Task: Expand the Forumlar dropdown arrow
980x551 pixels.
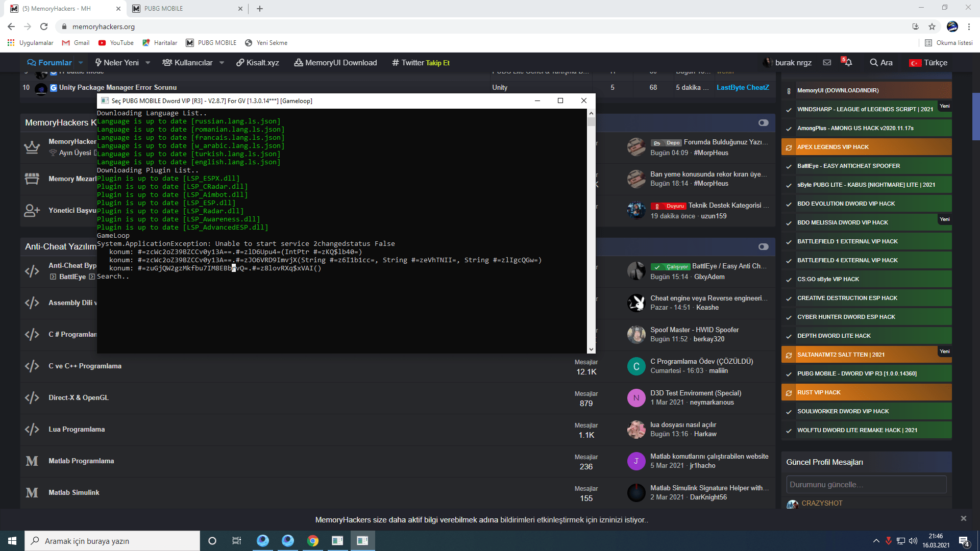Action: (x=81, y=63)
